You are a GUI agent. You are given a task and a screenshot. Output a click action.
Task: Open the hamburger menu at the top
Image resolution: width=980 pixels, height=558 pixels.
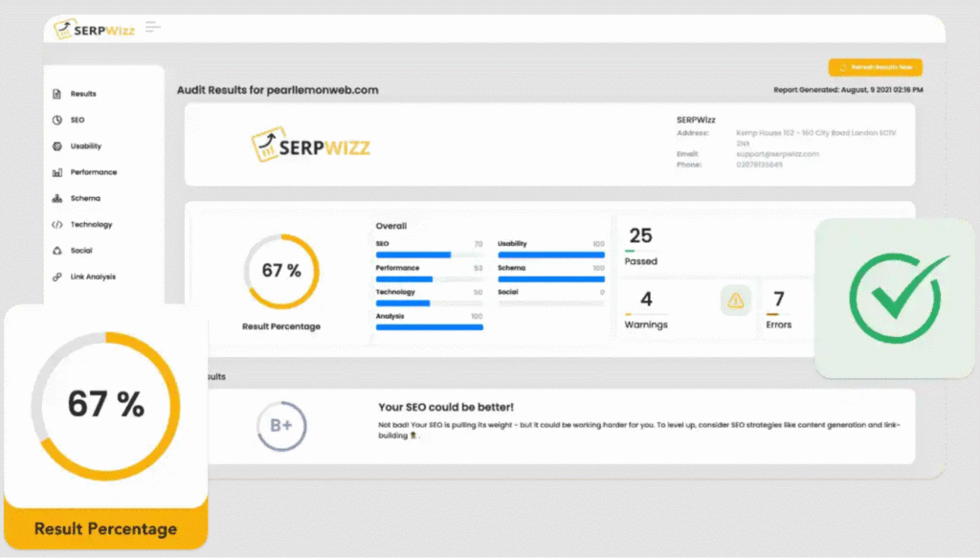pos(153,26)
